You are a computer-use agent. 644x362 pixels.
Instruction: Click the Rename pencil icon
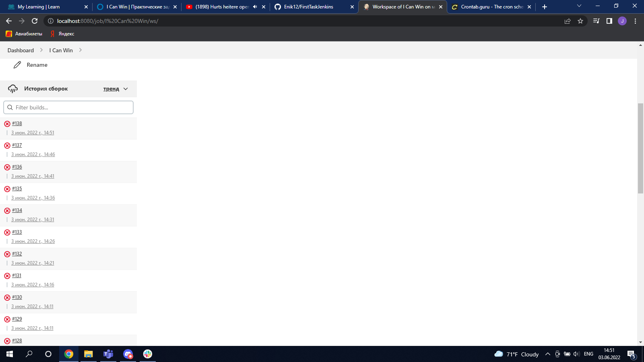(17, 65)
